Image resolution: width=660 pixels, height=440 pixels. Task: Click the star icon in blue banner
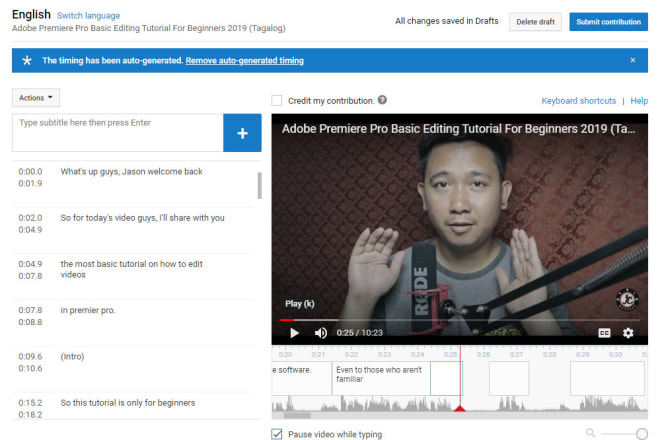(x=27, y=60)
